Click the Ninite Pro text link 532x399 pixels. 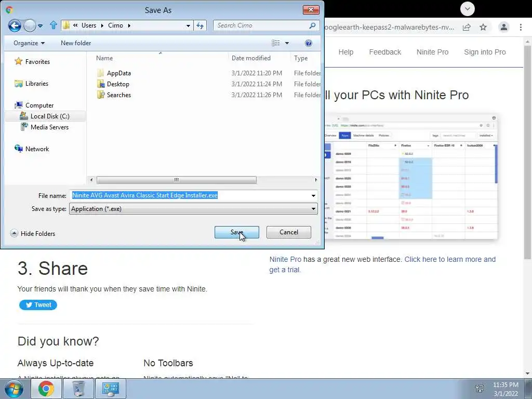click(285, 259)
